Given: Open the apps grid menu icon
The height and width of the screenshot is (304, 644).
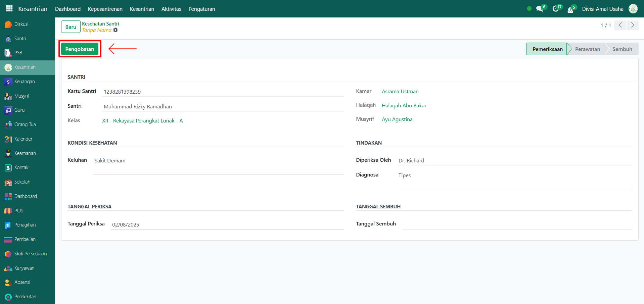Looking at the screenshot, I should tap(9, 8).
